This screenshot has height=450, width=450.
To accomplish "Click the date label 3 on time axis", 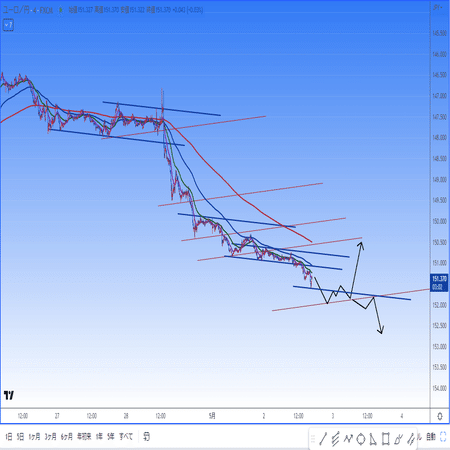I will (333, 416).
